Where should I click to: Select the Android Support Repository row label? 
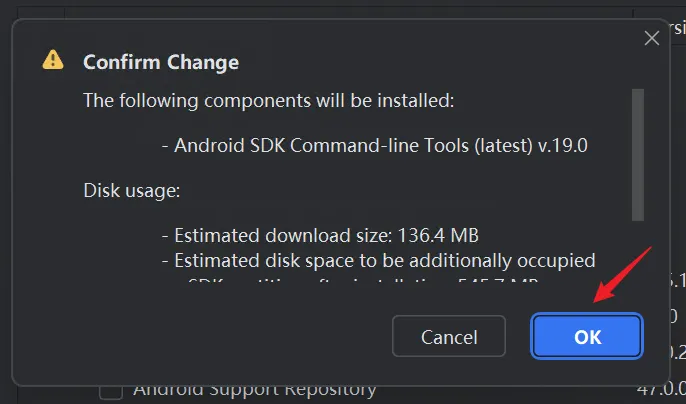[x=254, y=390]
